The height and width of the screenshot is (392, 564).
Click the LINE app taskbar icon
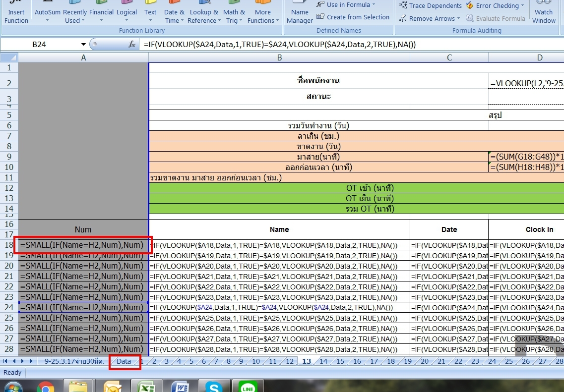point(247,387)
